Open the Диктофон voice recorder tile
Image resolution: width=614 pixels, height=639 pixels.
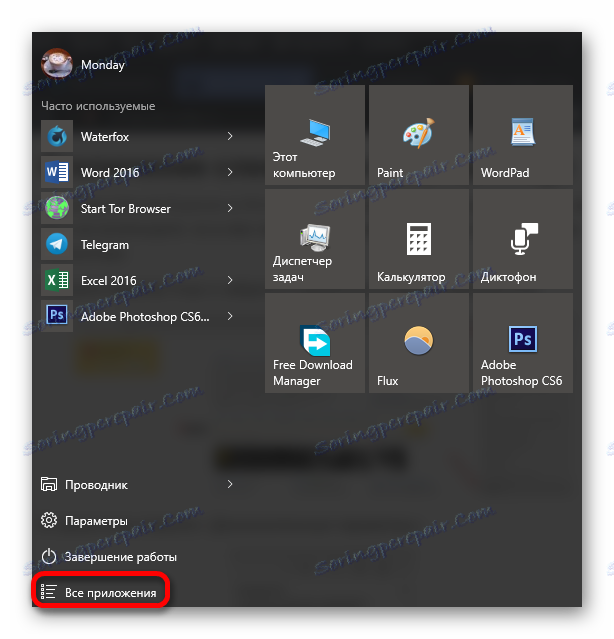click(523, 239)
